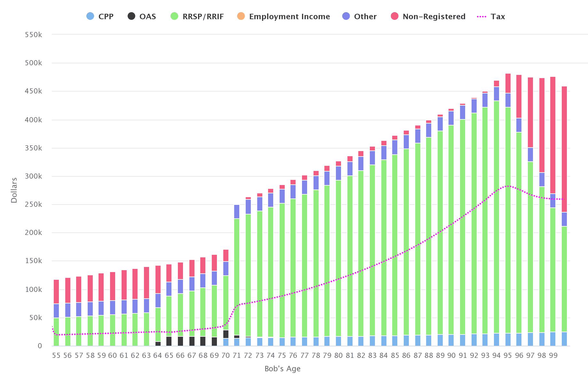Viewport: 588px width, 379px height.
Task: Toggle the Tax series legend label
Action: (x=498, y=17)
